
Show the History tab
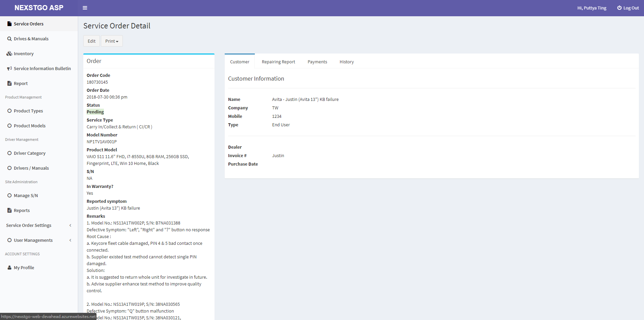pyautogui.click(x=347, y=62)
